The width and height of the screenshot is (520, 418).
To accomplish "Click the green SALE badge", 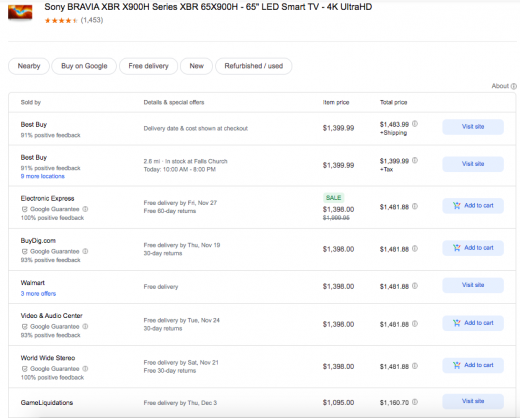I will tap(334, 198).
